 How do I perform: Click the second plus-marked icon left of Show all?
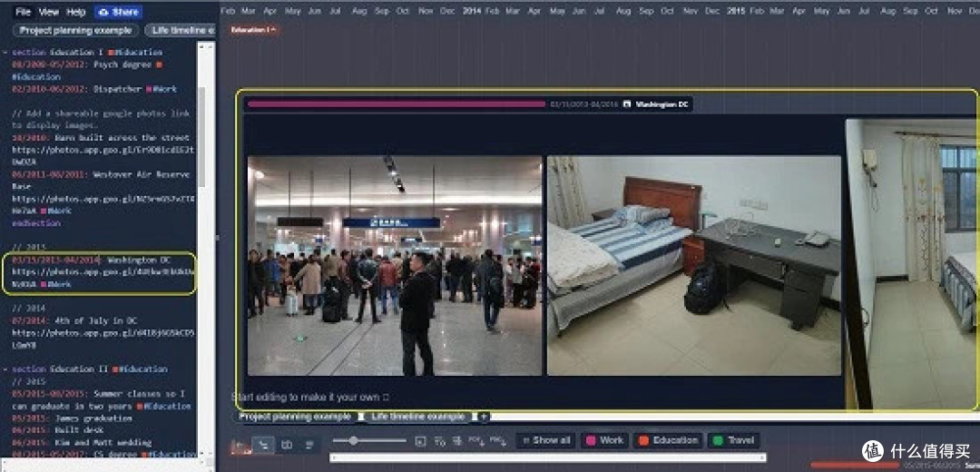point(498,441)
